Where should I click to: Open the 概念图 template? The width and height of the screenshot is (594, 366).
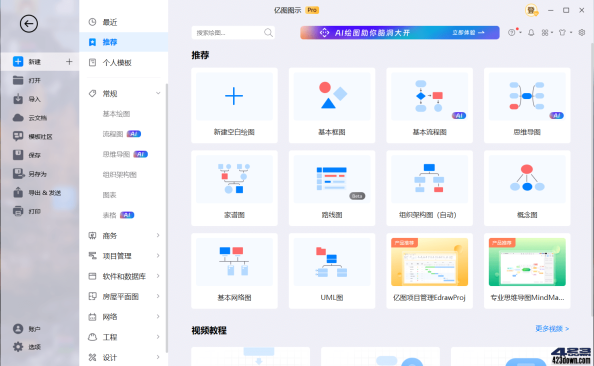pos(527,188)
